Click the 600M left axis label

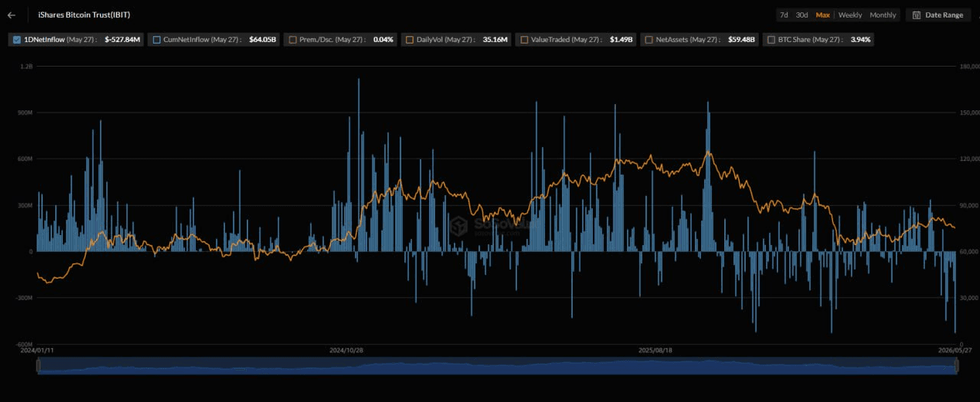25,159
